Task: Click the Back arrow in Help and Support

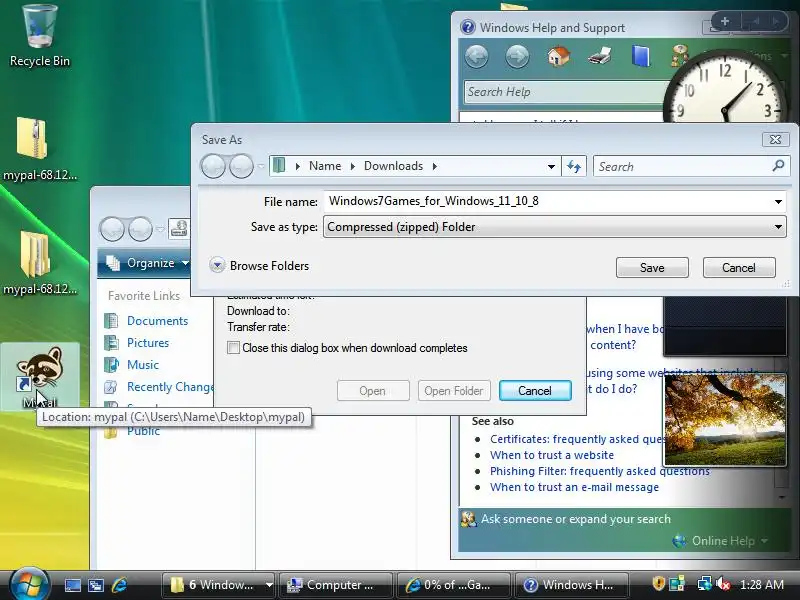Action: [477, 56]
